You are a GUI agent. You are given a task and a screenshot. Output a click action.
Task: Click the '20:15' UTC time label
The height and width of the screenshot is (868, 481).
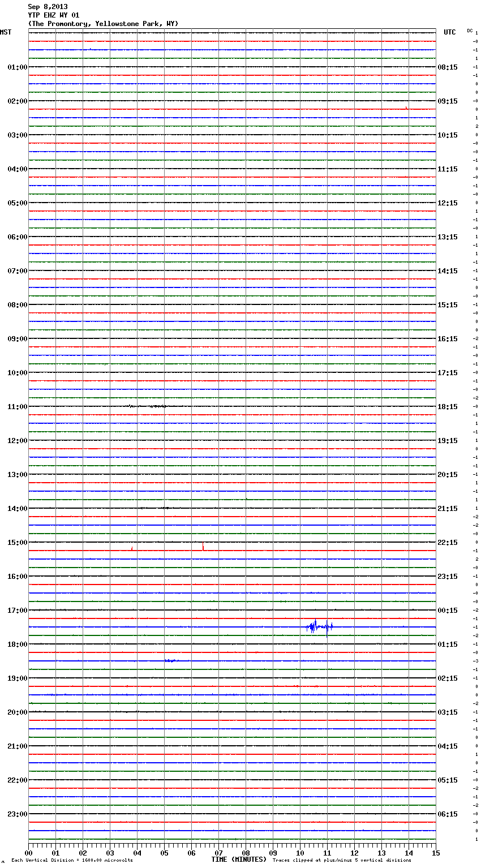[x=448, y=475]
